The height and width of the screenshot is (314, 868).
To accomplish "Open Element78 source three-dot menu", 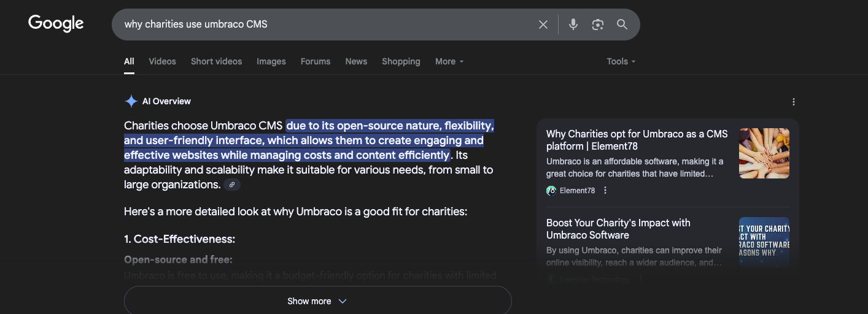I will (605, 191).
